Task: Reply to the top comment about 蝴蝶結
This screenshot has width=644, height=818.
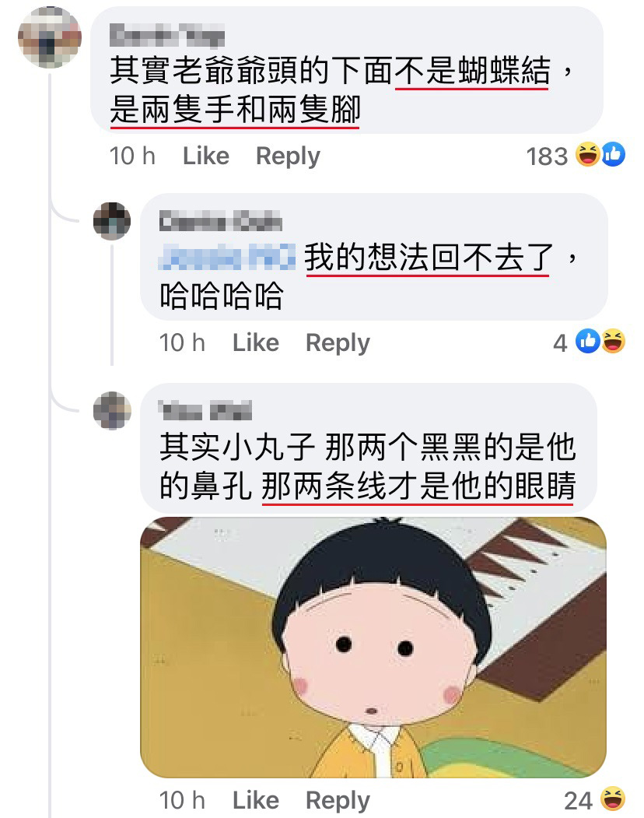Action: [288, 156]
